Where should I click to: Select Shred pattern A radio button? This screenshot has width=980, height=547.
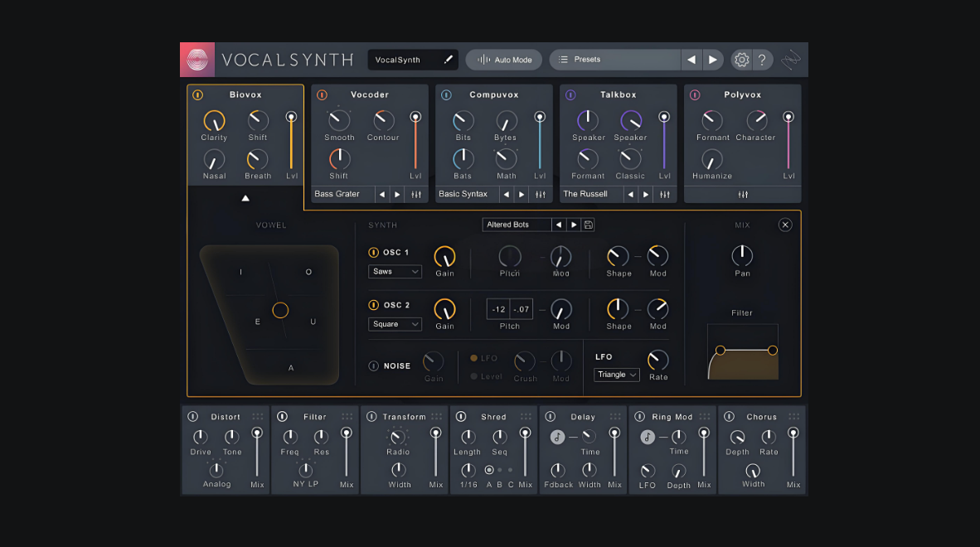pyautogui.click(x=489, y=470)
